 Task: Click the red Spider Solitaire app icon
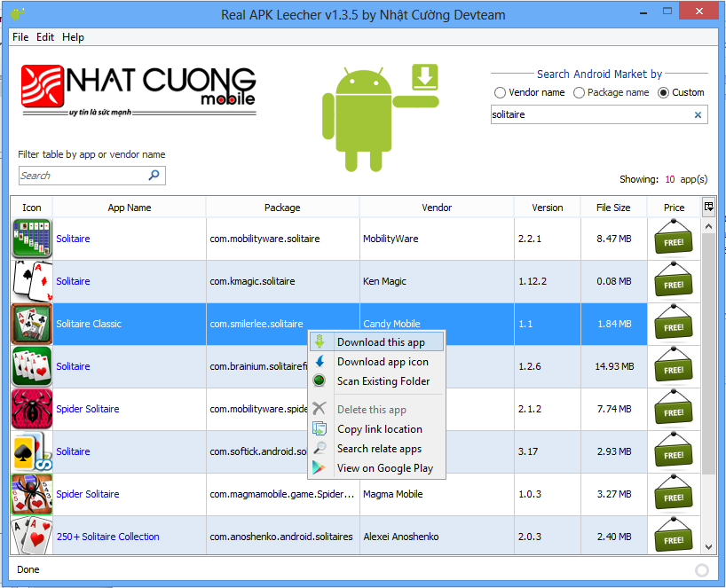[x=31, y=409]
